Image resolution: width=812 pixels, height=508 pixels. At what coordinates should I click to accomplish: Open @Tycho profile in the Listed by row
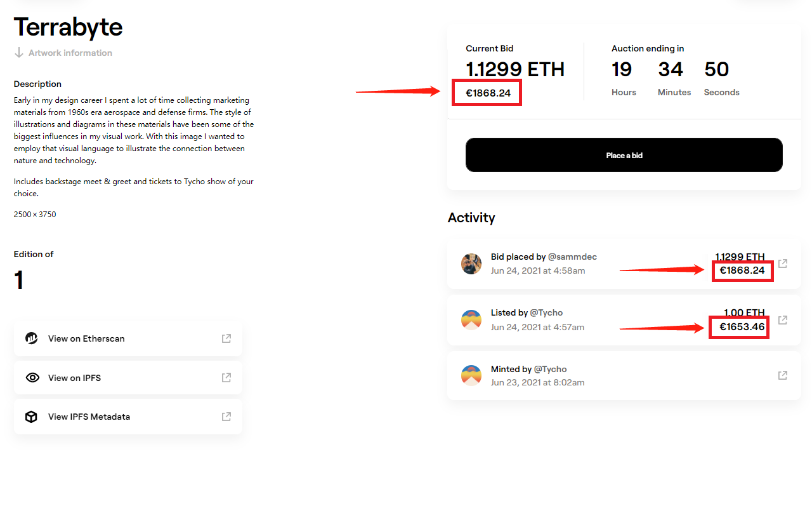(x=546, y=312)
